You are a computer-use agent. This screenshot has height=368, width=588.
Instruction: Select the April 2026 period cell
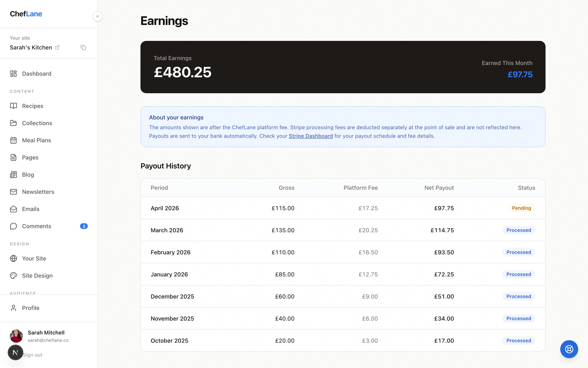click(x=165, y=208)
